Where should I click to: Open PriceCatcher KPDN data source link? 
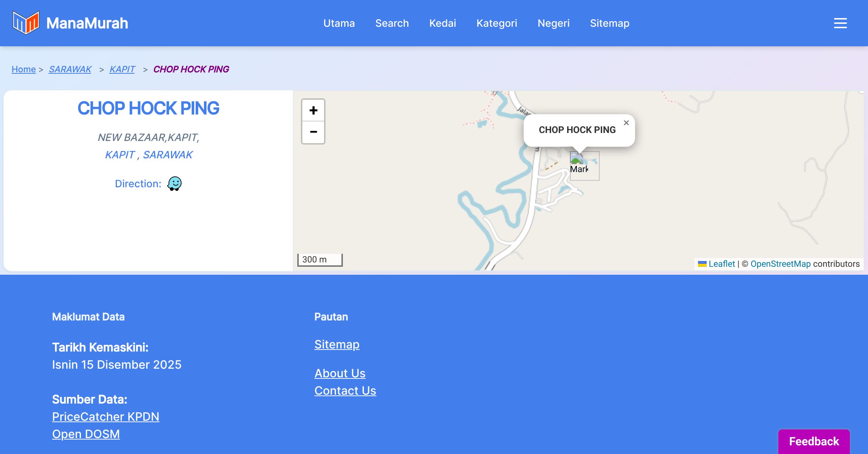click(106, 416)
